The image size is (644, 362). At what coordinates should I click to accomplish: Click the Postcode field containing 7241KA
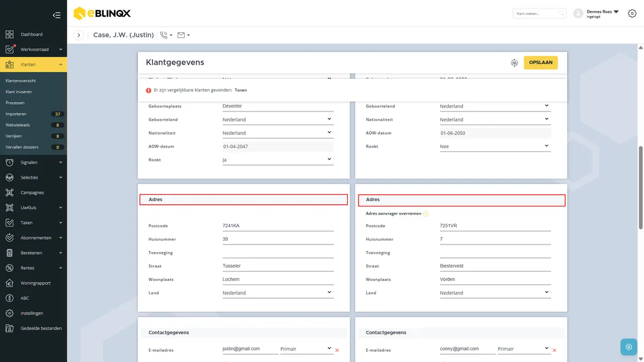point(278,226)
